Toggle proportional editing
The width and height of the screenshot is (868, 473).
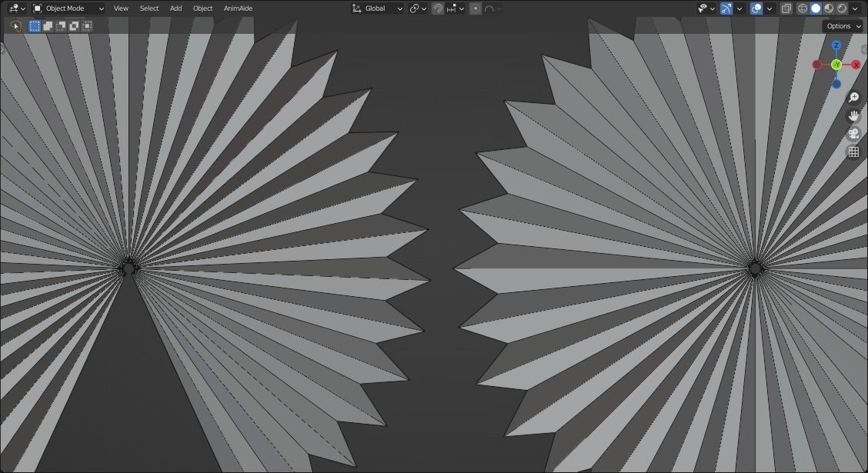point(475,8)
